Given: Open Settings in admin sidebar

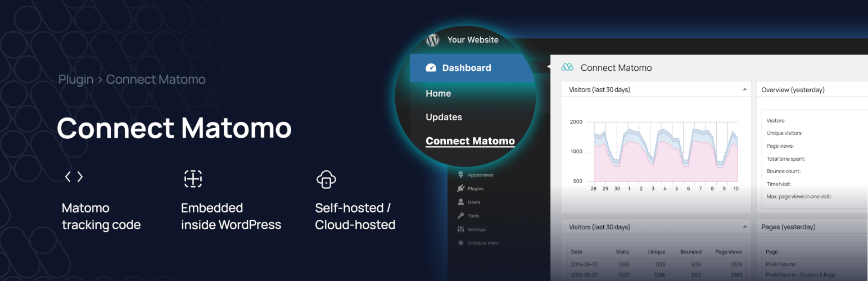Looking at the screenshot, I should [477, 229].
